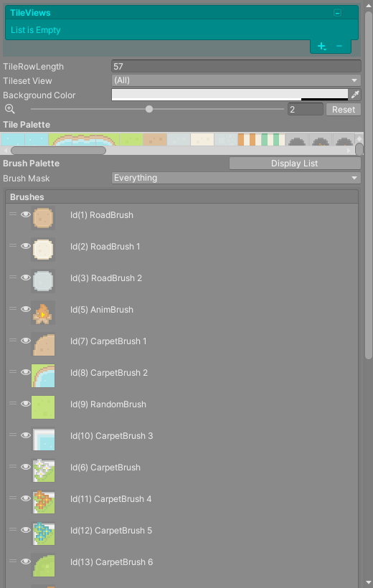Click the zoom value field showing 2
Image resolution: width=373 pixels, height=588 pixels.
306,110
